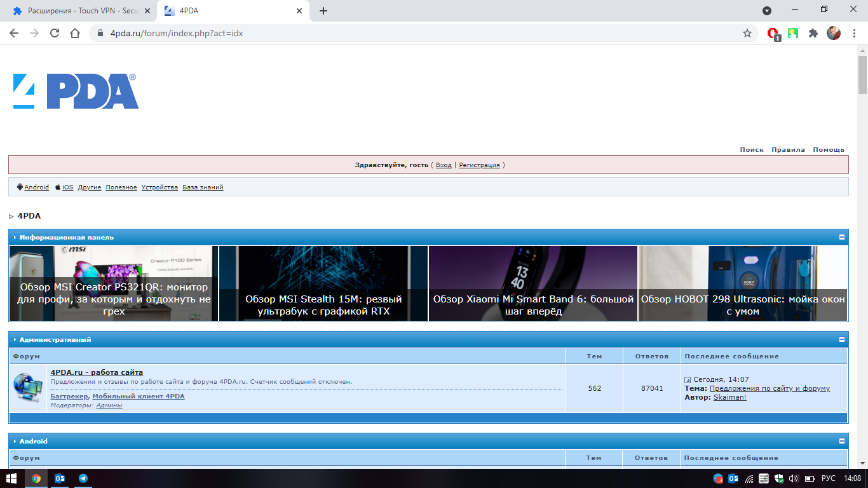Image resolution: width=868 pixels, height=488 pixels.
Task: Open the MSI Stealth 15M review thumbnail
Action: point(323,283)
